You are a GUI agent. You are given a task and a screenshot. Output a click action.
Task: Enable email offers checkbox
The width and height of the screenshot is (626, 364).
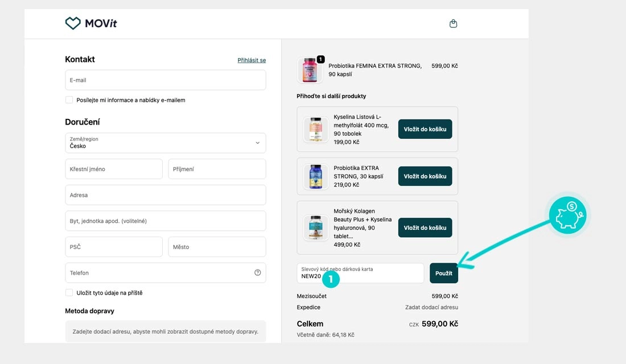69,100
